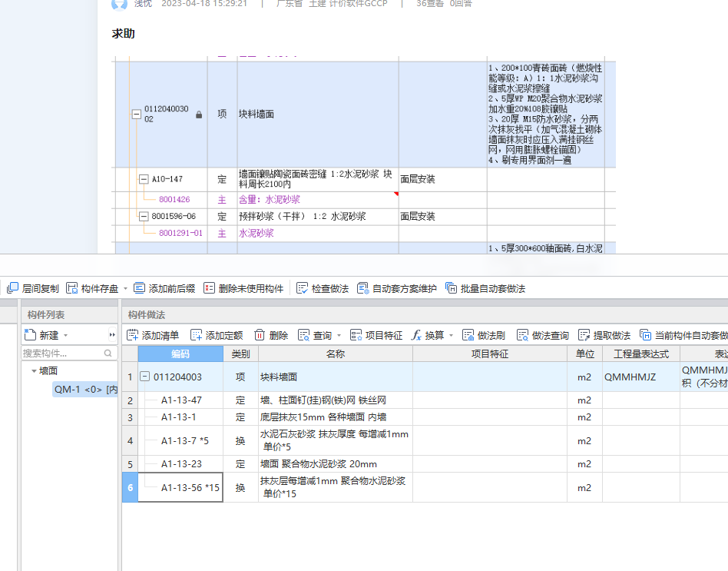Select row number 4 header
728x571 pixels.
tap(130, 440)
